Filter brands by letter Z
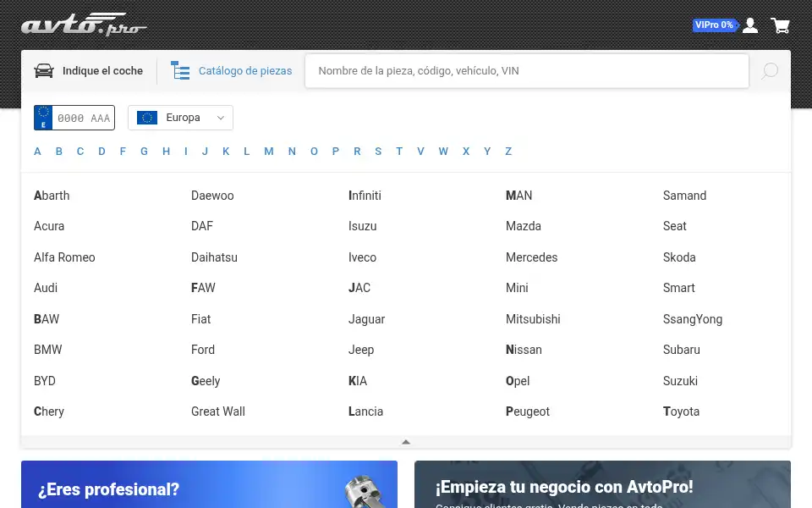Image resolution: width=812 pixels, height=508 pixels. [508, 152]
